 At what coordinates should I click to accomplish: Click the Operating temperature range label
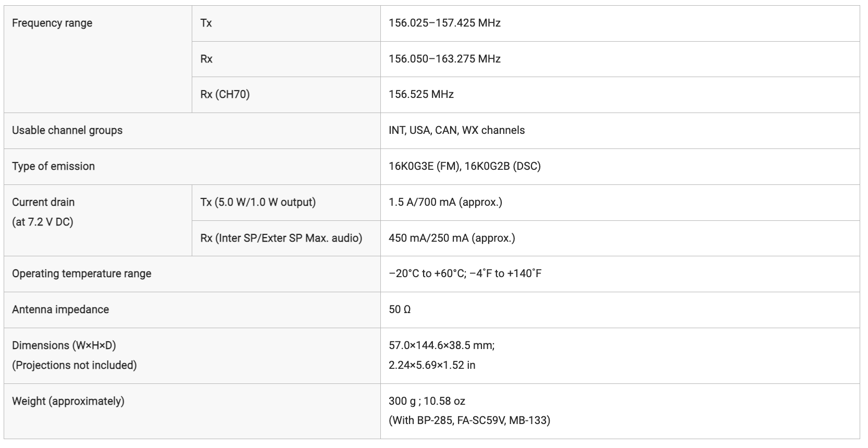point(82,274)
